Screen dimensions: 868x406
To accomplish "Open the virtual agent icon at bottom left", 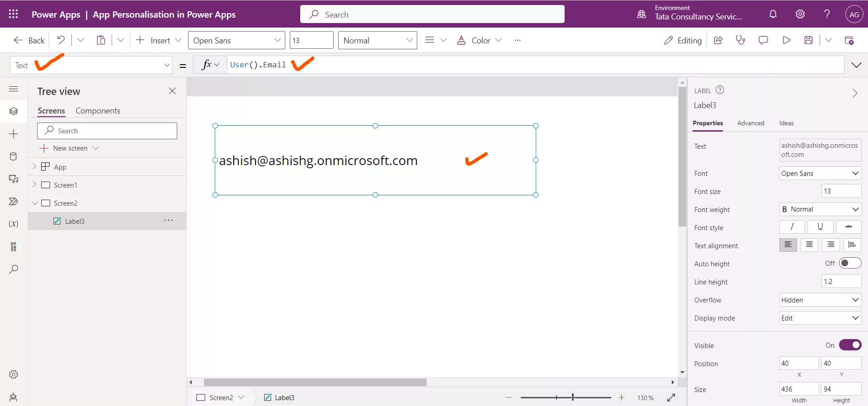I will pos(14,397).
